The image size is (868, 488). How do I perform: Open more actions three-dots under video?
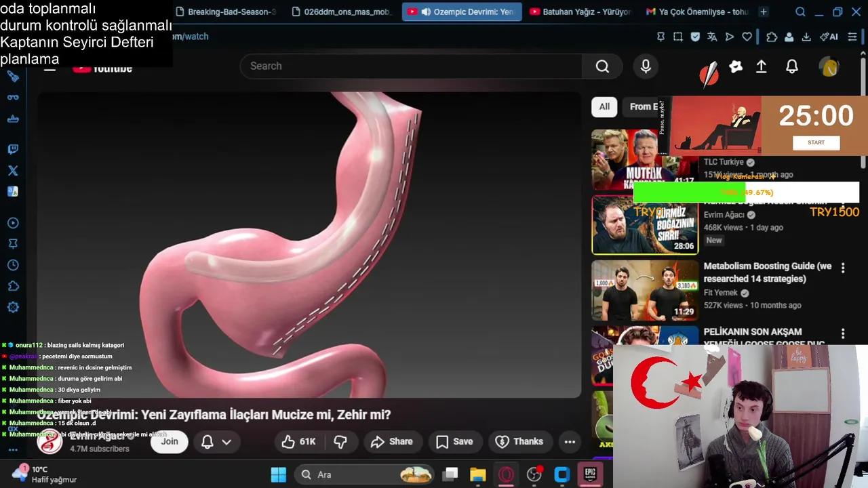[x=570, y=441]
